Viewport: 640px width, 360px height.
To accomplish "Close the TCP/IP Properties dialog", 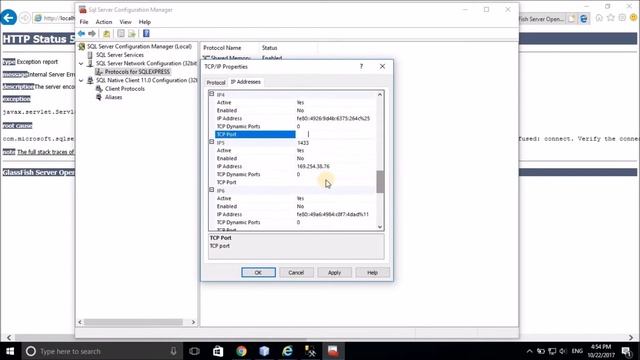I will [x=382, y=66].
